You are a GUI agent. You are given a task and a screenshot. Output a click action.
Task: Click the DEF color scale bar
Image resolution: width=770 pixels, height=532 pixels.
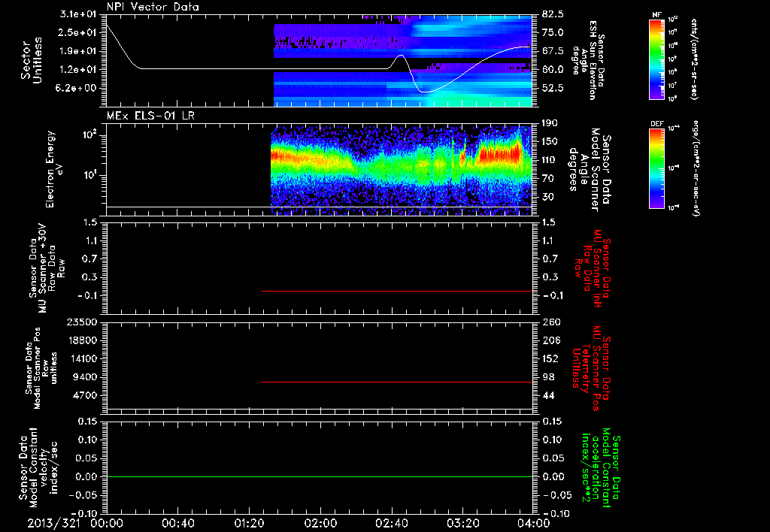(657, 168)
